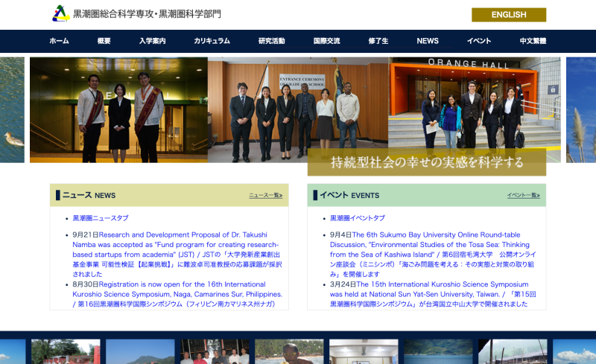Click 研究活動 in the navigation bar
Screen dimensions: 596x364
[x=271, y=41]
